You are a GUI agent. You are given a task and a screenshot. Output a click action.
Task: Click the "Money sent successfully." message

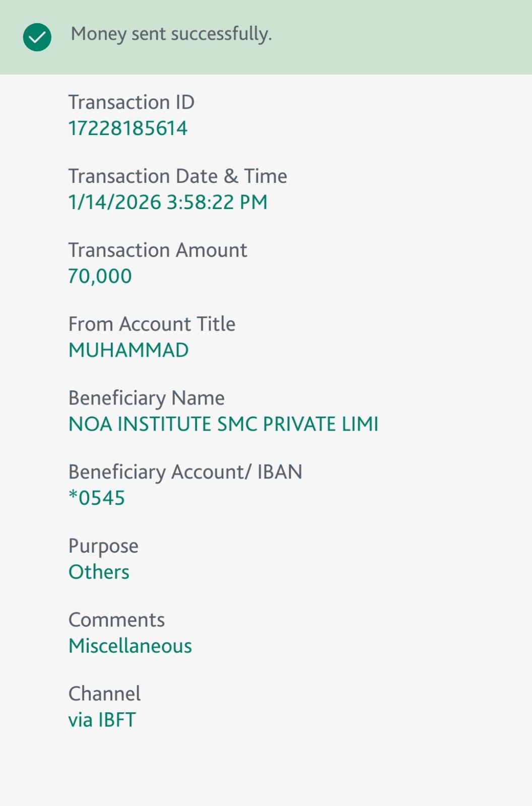pyautogui.click(x=171, y=34)
